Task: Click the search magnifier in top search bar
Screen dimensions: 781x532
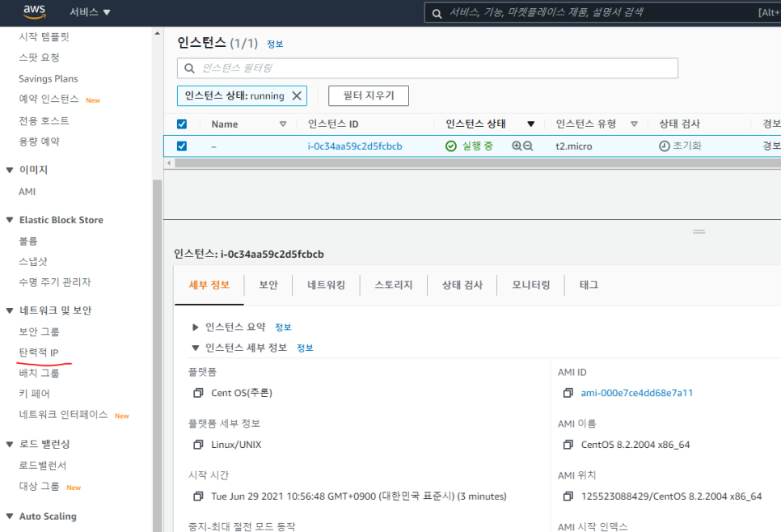Action: (437, 14)
